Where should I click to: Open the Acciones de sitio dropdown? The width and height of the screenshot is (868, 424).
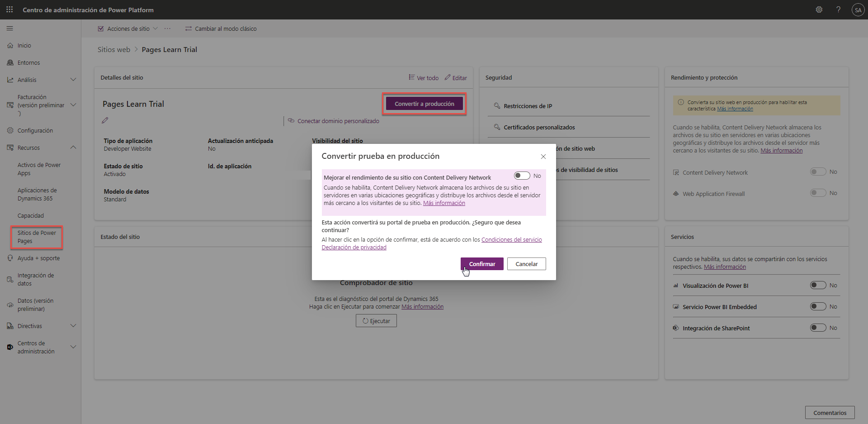(x=128, y=29)
